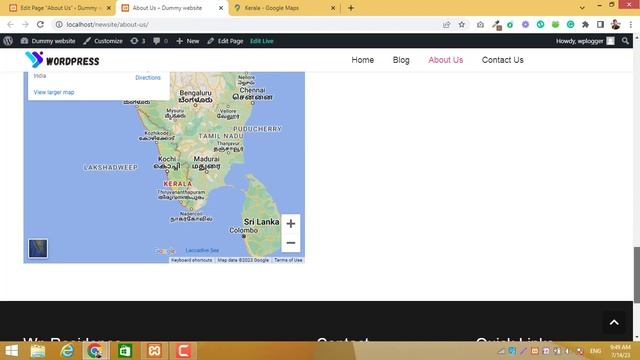Toggle the browser side panel icon

coord(600,24)
